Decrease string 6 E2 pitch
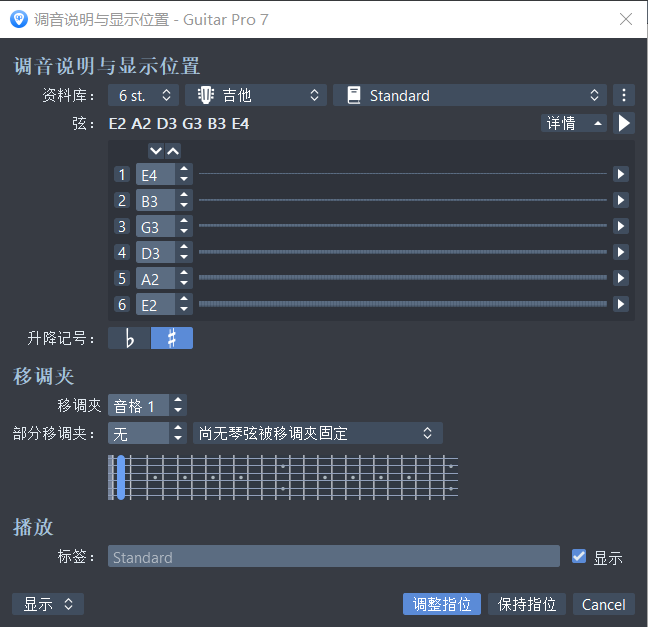 [x=184, y=310]
